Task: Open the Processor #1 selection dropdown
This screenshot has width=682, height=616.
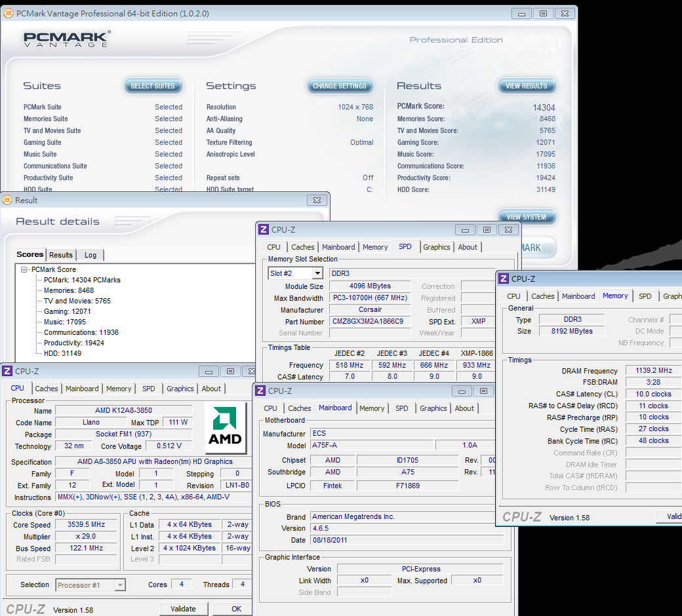Action: (120, 585)
